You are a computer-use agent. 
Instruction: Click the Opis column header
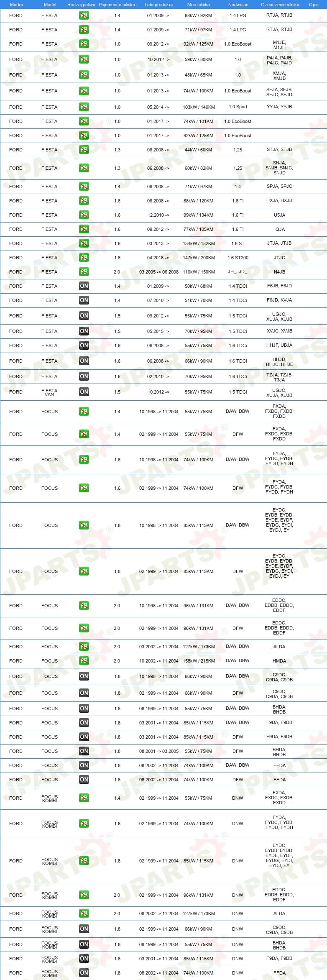pos(314,5)
